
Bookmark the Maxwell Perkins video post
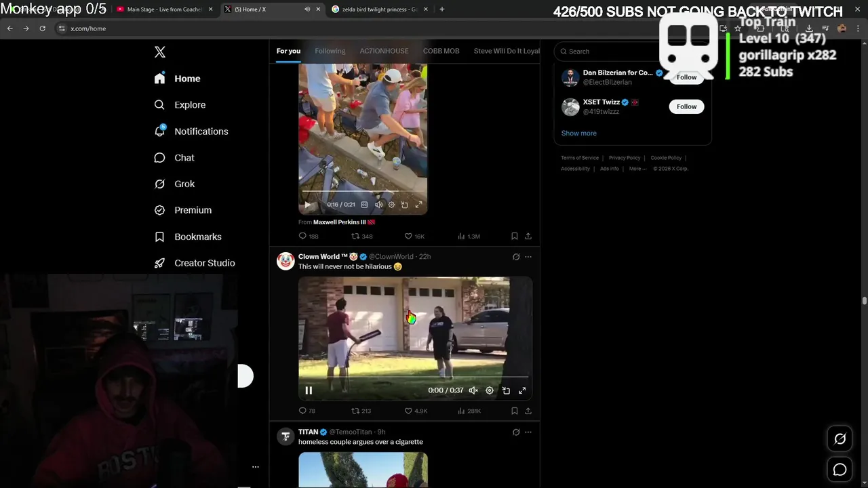pos(514,236)
